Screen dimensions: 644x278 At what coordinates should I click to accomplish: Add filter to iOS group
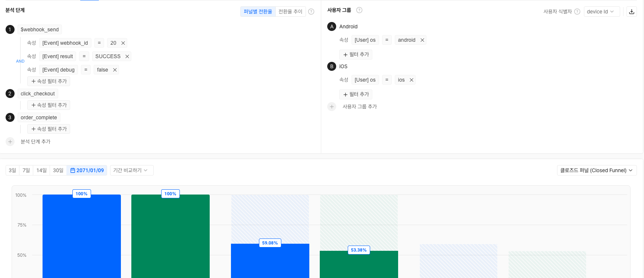coord(356,94)
